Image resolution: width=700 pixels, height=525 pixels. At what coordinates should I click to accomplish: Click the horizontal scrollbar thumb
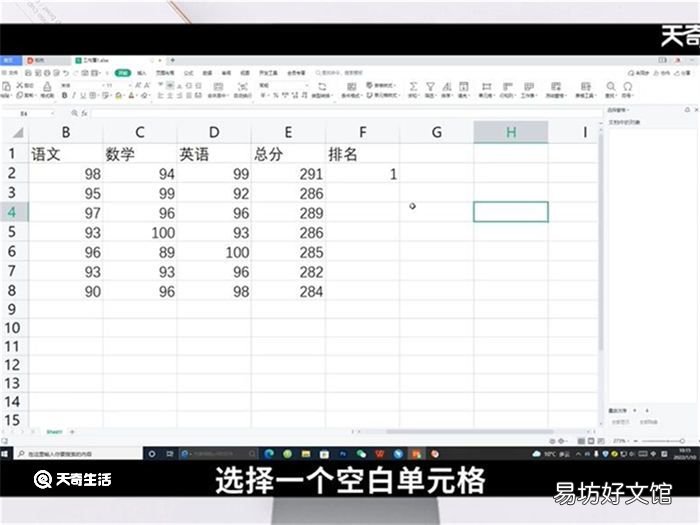(x=470, y=432)
